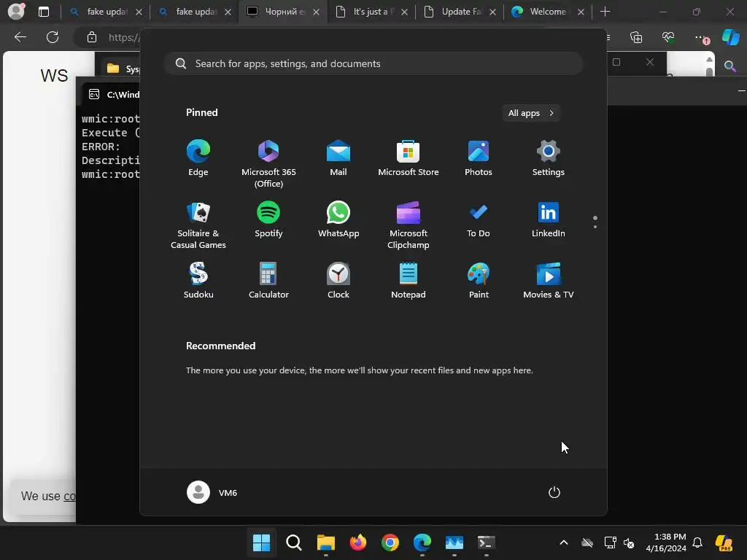Viewport: 747px width, 560px height.
Task: Expand the All apps list
Action: click(531, 113)
